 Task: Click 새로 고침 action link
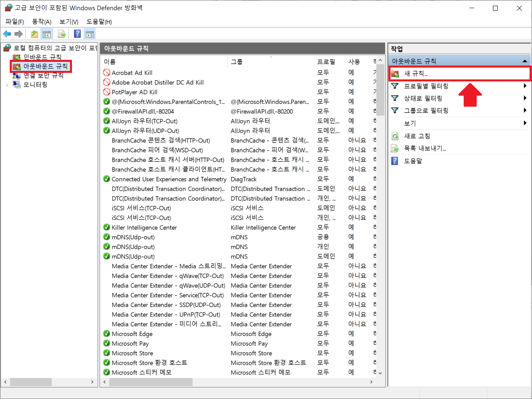coord(417,136)
